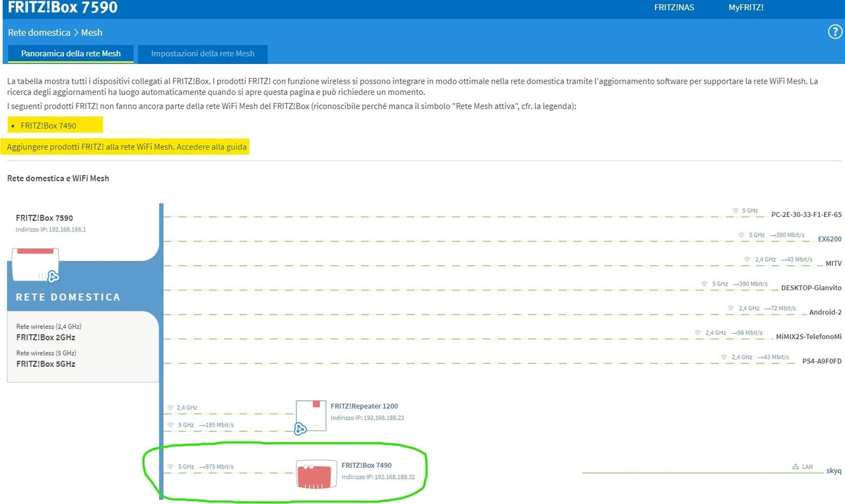Click Indirizzo IP 192.168.188.32 text
Image resolution: width=845 pixels, height=504 pixels.
pos(378,476)
